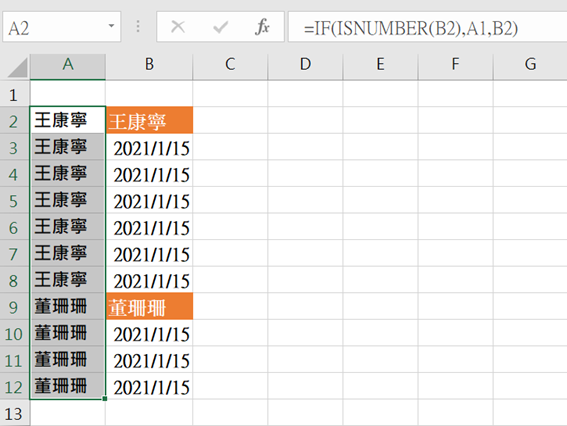Click the Select All corner triangle
Image resolution: width=567 pixels, height=426 pixels.
[x=17, y=68]
